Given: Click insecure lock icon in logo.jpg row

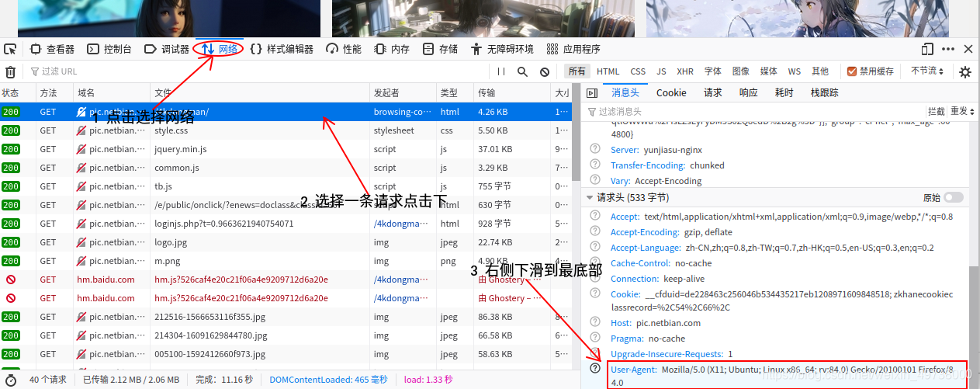Looking at the screenshot, I should [81, 242].
